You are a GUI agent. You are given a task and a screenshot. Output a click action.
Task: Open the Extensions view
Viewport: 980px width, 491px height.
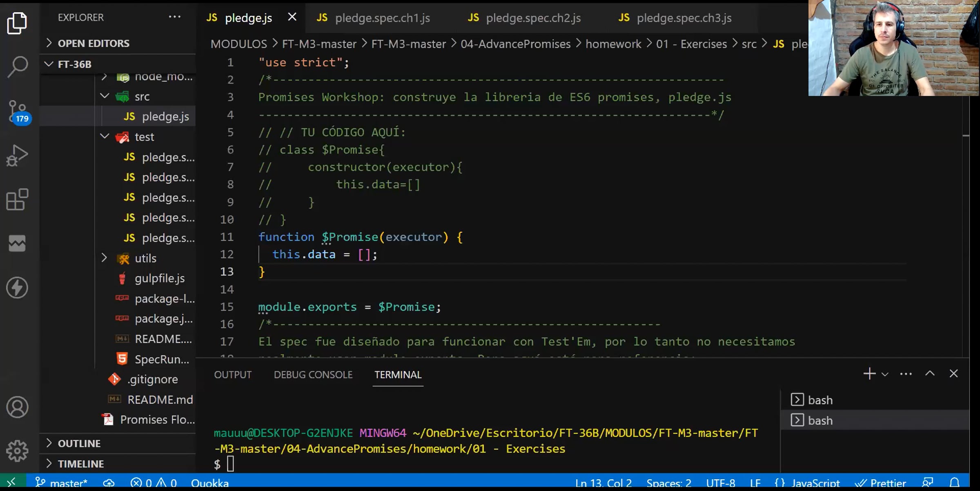[x=17, y=200]
